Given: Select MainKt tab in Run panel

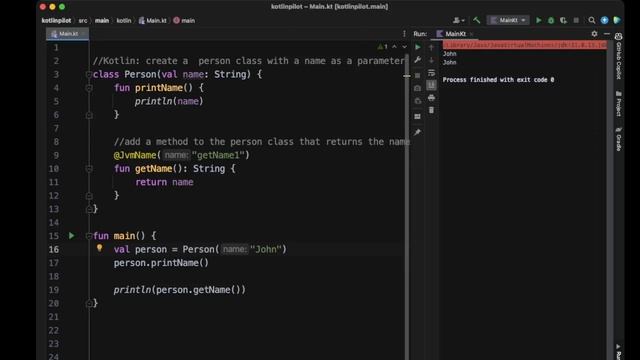Looking at the screenshot, I should point(451,34).
